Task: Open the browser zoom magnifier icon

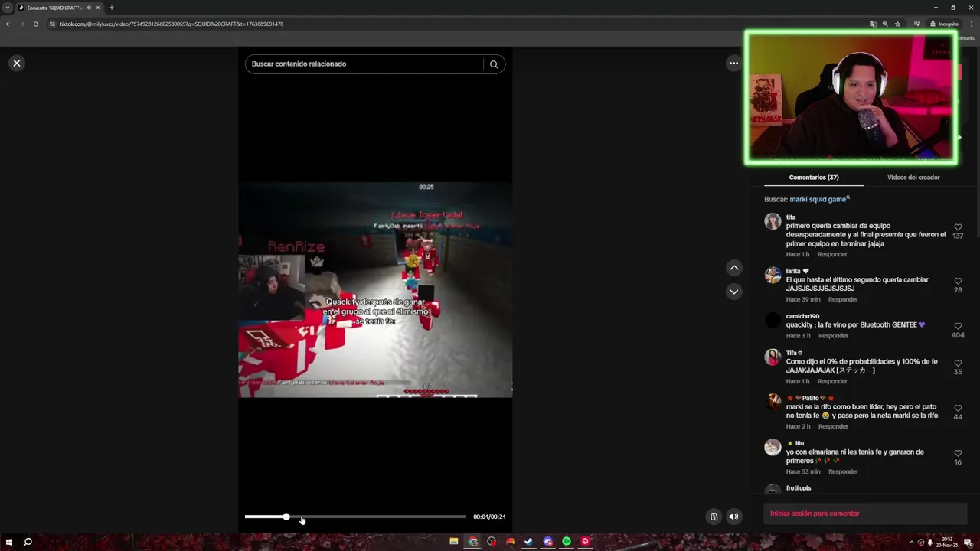Action: [x=885, y=24]
